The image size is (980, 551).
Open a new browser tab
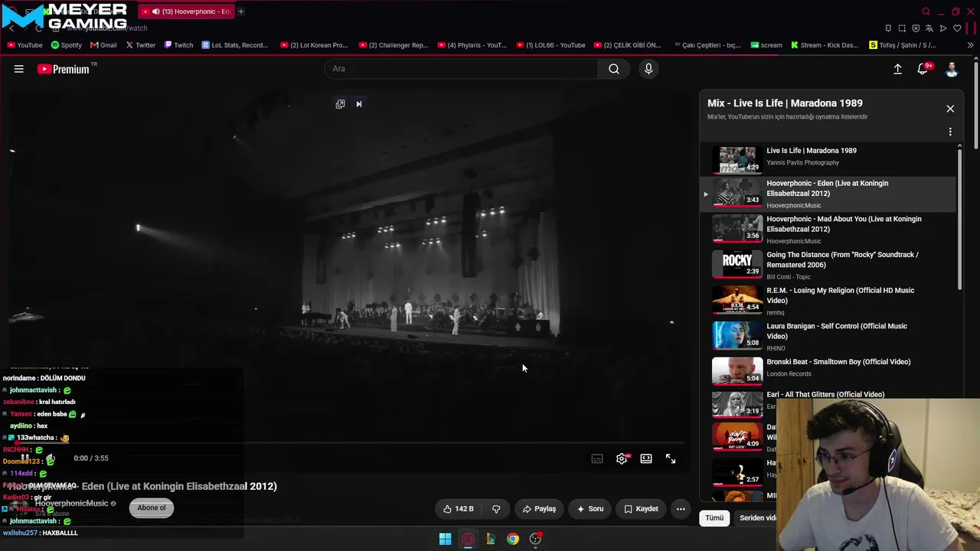coord(240,11)
